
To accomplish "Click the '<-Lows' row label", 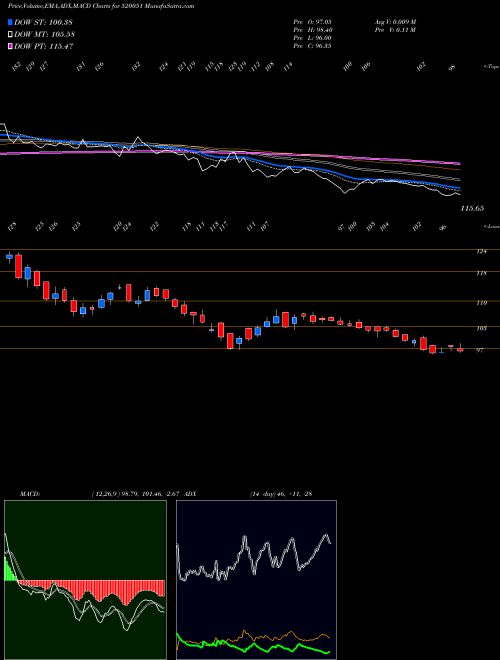I will tap(491, 226).
